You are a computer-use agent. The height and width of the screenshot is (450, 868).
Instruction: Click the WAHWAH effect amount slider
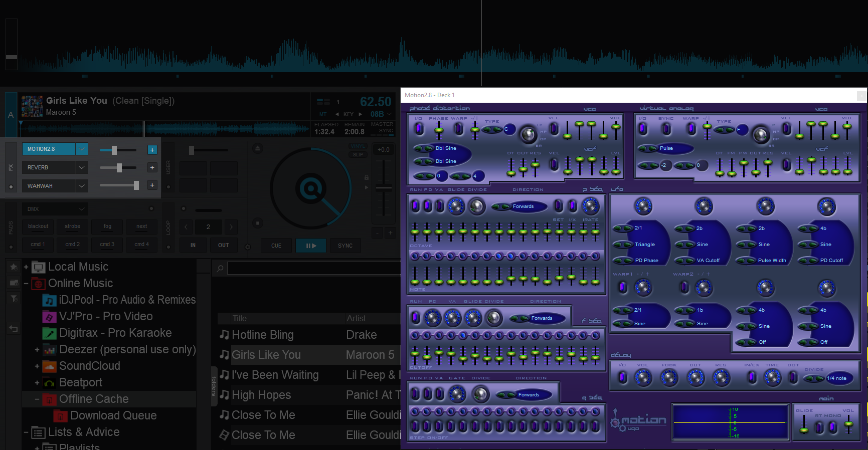click(x=119, y=185)
